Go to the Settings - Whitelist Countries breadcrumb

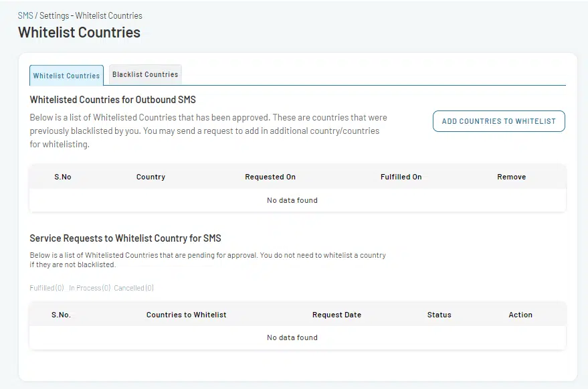(x=91, y=16)
